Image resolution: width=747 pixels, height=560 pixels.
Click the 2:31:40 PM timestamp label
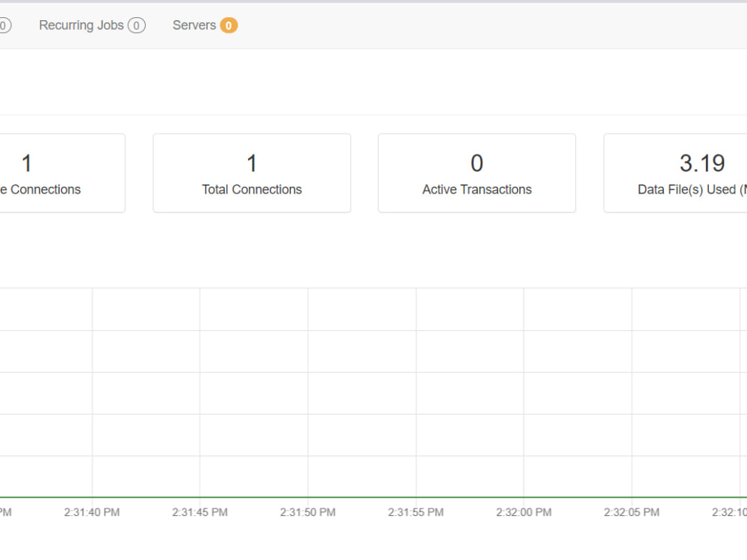[92, 512]
